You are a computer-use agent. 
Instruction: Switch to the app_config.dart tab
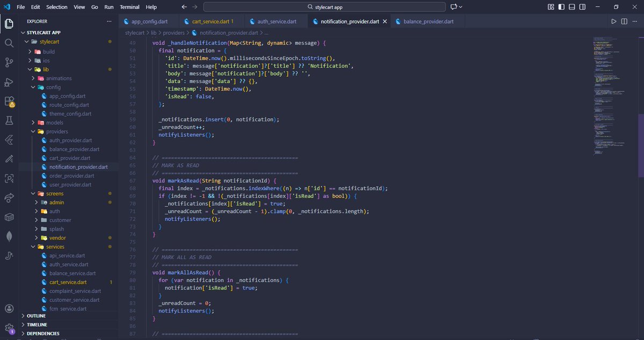pyautogui.click(x=149, y=21)
